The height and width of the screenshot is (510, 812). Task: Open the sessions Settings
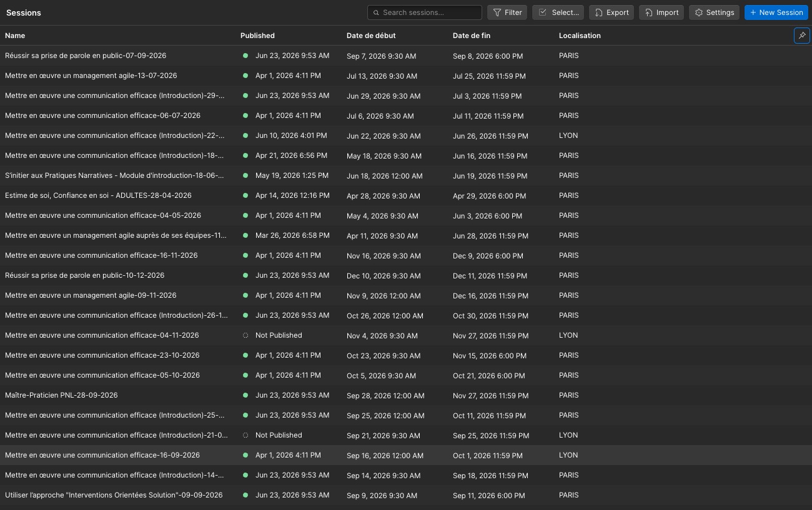coord(715,12)
